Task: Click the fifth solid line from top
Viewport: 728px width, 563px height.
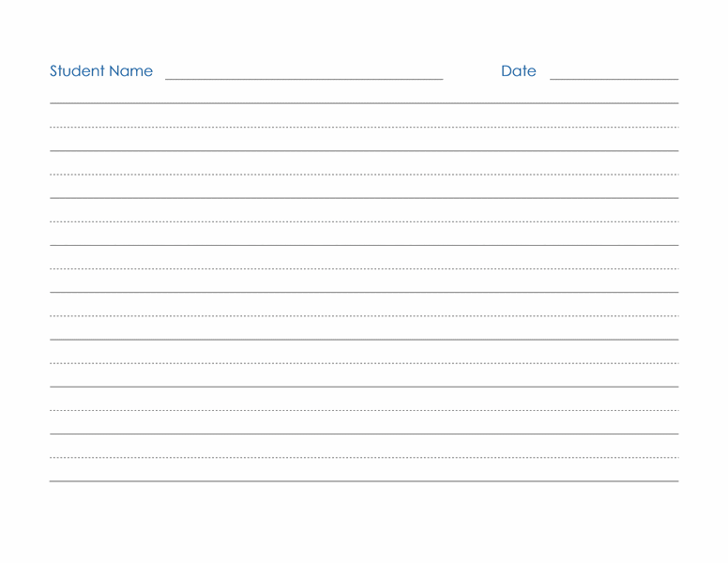Action: click(x=364, y=292)
